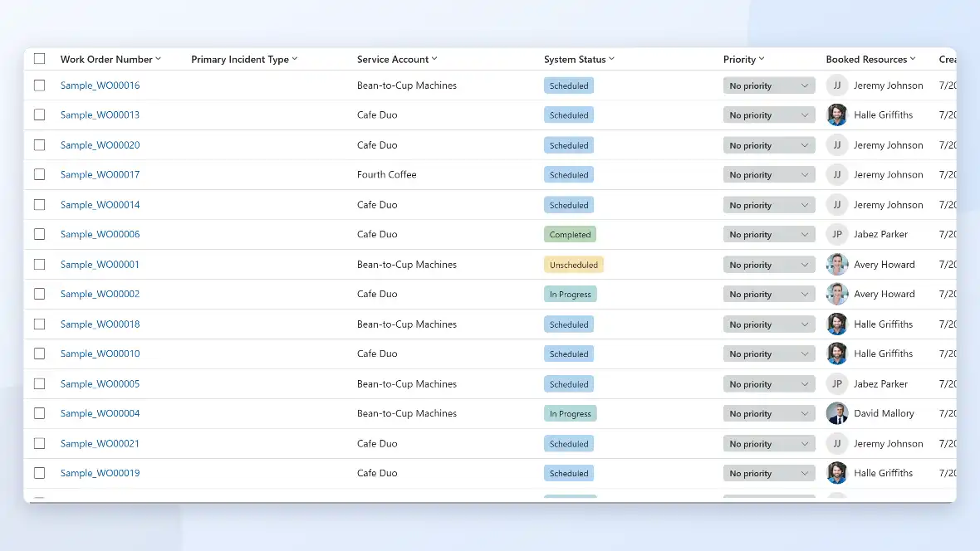980x551 pixels.
Task: Select row checkbox for Sample_WO00020
Action: tap(39, 145)
